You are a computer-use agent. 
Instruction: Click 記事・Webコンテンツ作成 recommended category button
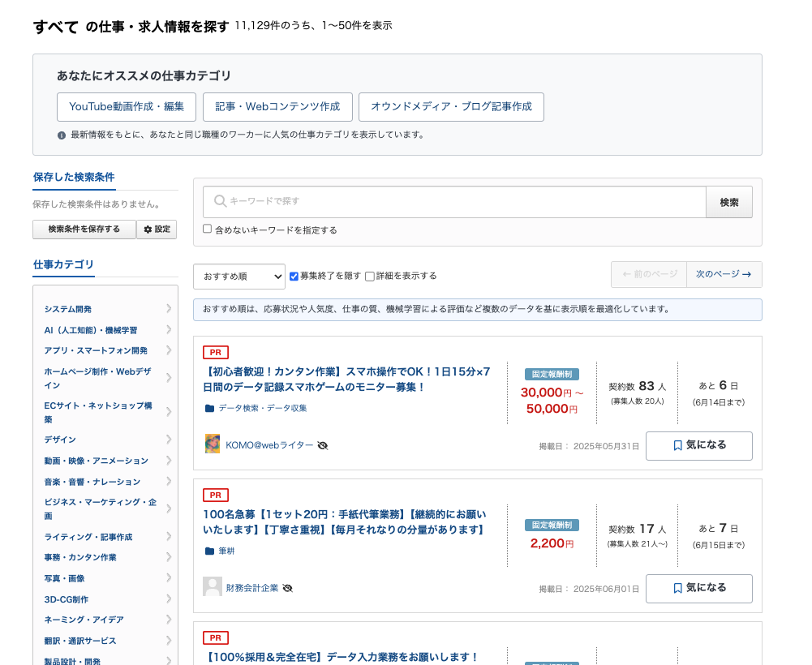pyautogui.click(x=277, y=107)
